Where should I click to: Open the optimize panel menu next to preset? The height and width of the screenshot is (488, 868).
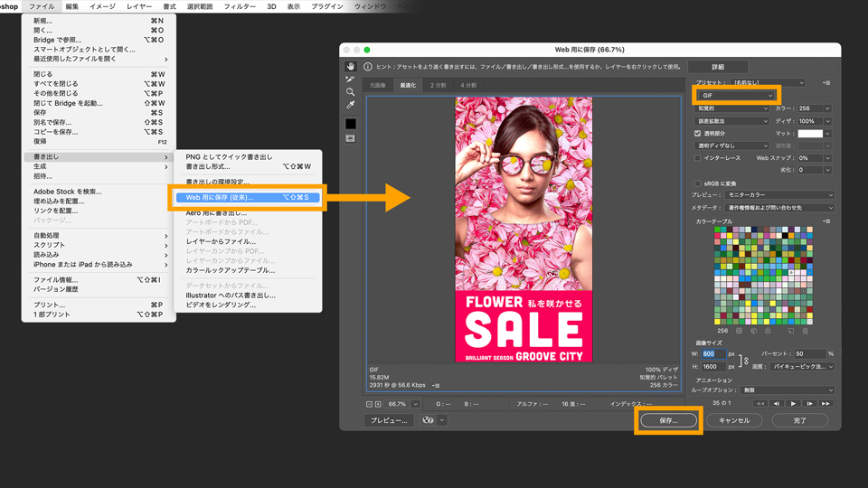(x=826, y=83)
